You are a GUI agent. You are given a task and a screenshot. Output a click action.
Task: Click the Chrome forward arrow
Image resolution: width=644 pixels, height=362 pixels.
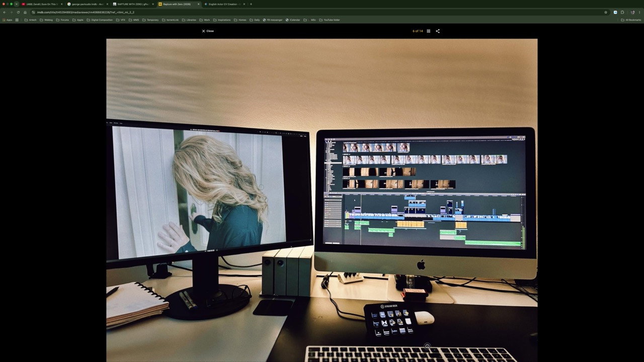point(11,12)
